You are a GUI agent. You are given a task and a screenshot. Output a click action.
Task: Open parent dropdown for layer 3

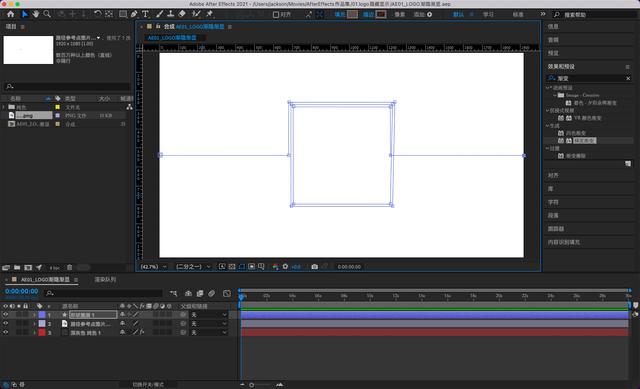tap(209, 333)
